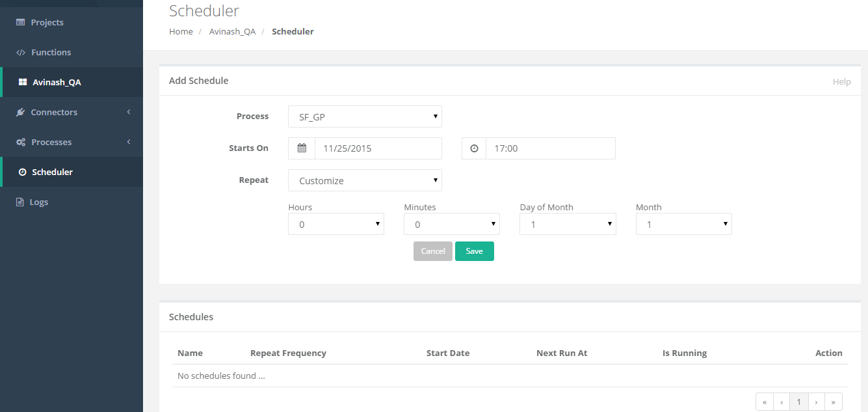Expand the Hours dropdown

335,224
